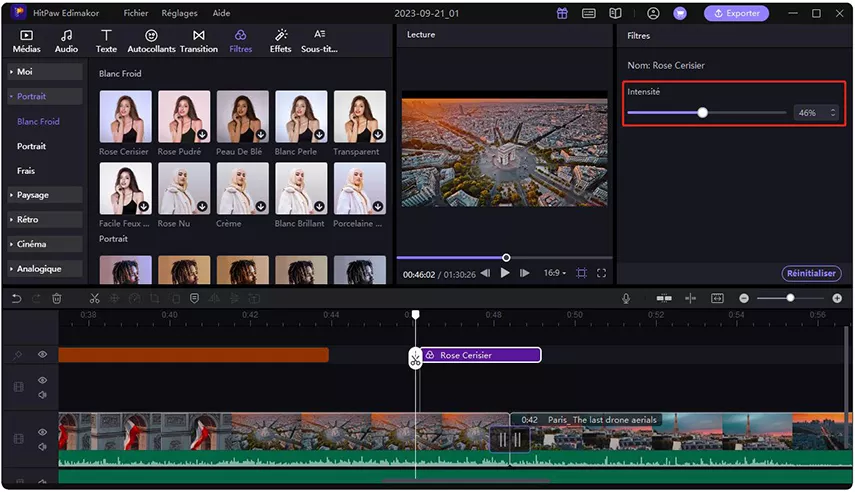Download the Blanc Brillant filter
Image resolution: width=855 pixels, height=492 pixels.
tap(320, 206)
